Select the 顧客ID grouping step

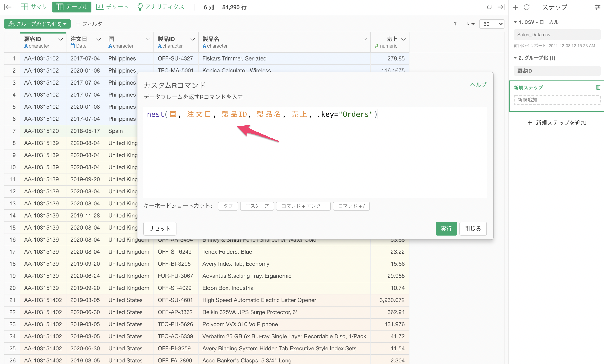557,71
